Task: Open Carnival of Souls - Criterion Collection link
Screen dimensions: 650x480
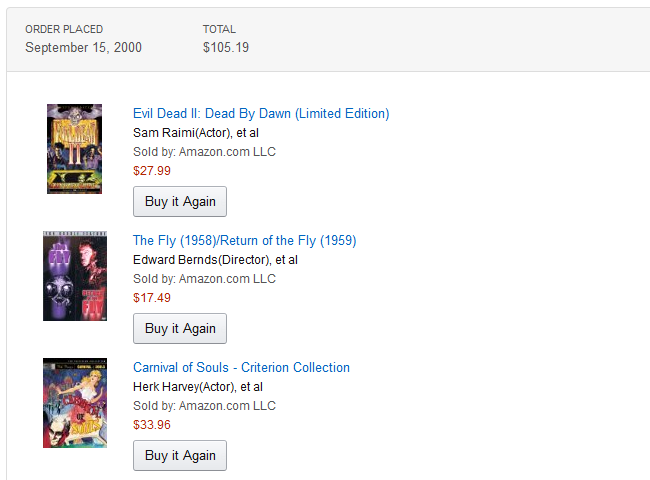Action: tap(241, 367)
